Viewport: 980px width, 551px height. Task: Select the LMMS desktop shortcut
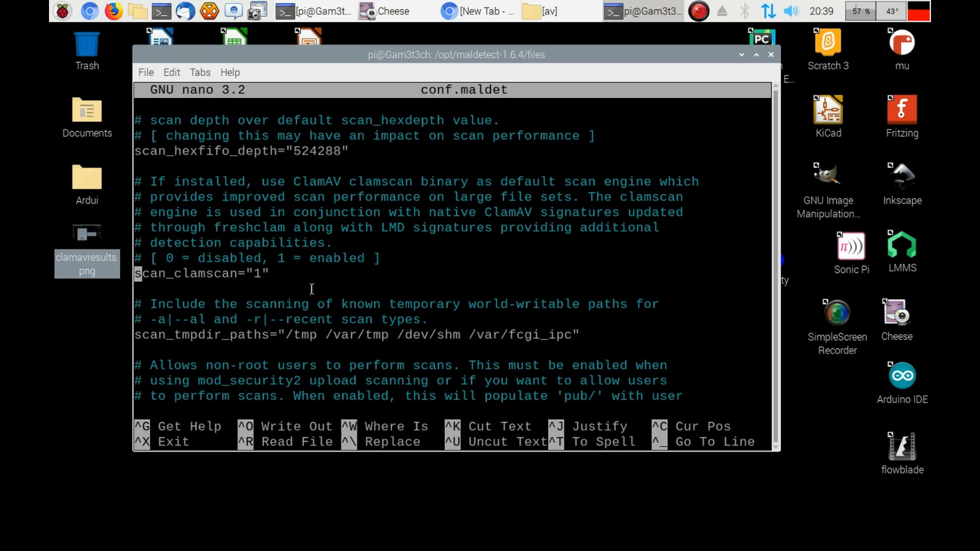902,252
